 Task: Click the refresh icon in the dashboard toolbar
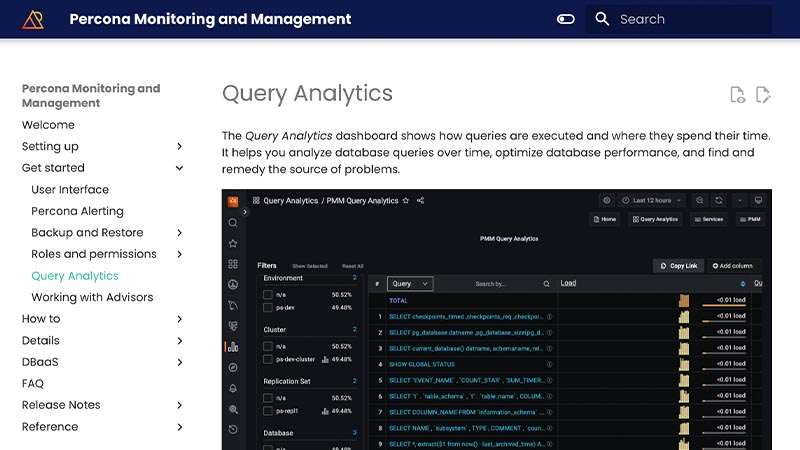720,200
